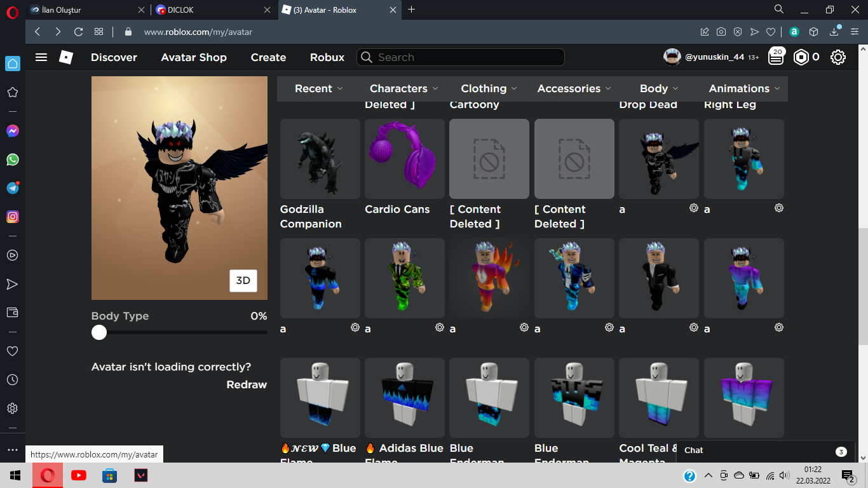
Task: Open the Robux balance icon
Action: tap(801, 57)
